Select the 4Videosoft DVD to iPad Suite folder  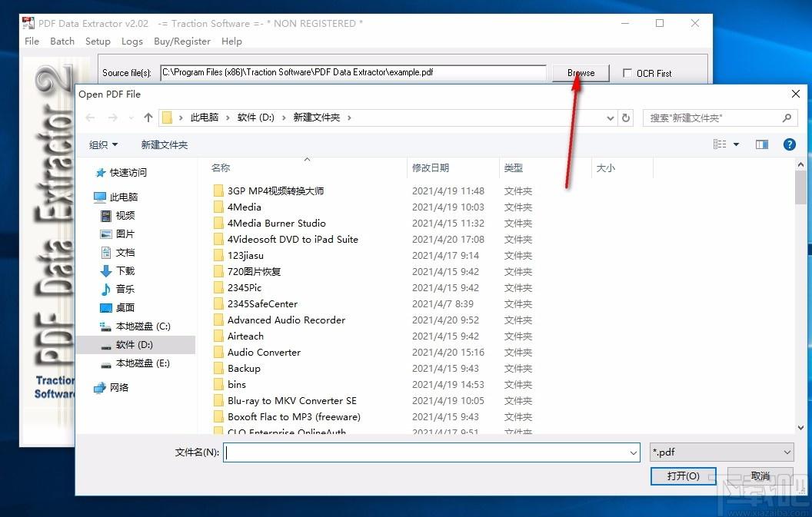tap(293, 240)
